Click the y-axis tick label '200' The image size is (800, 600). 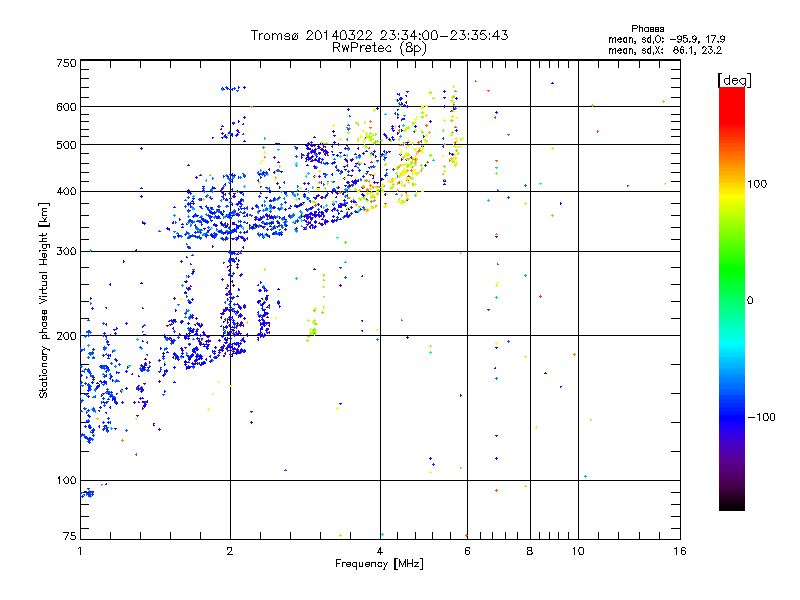66,336
